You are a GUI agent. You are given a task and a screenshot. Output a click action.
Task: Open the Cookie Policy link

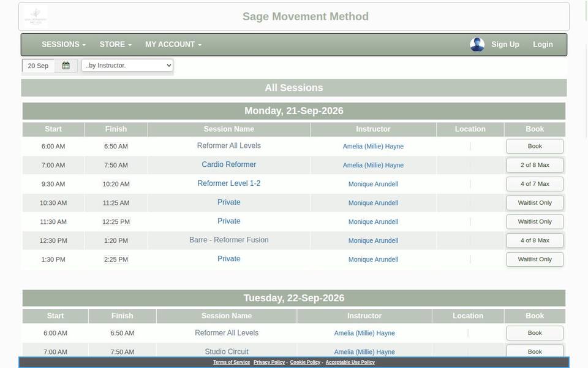point(305,362)
